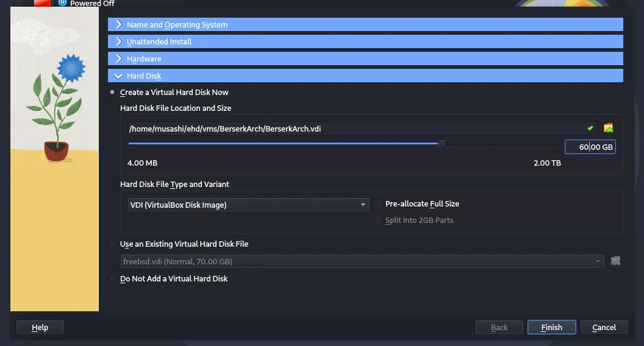Expand the Unattended Install section
Screen dimensions: 644x346
(365, 41)
